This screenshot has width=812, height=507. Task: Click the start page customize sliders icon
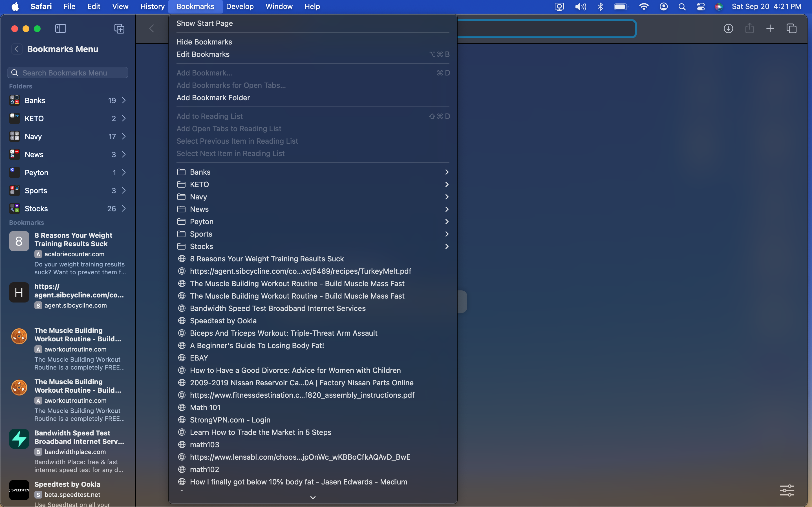click(787, 490)
